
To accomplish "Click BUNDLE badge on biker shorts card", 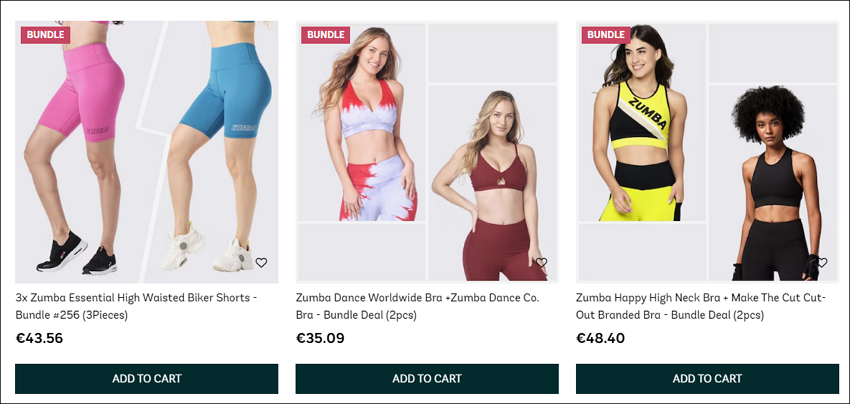I will click(46, 35).
